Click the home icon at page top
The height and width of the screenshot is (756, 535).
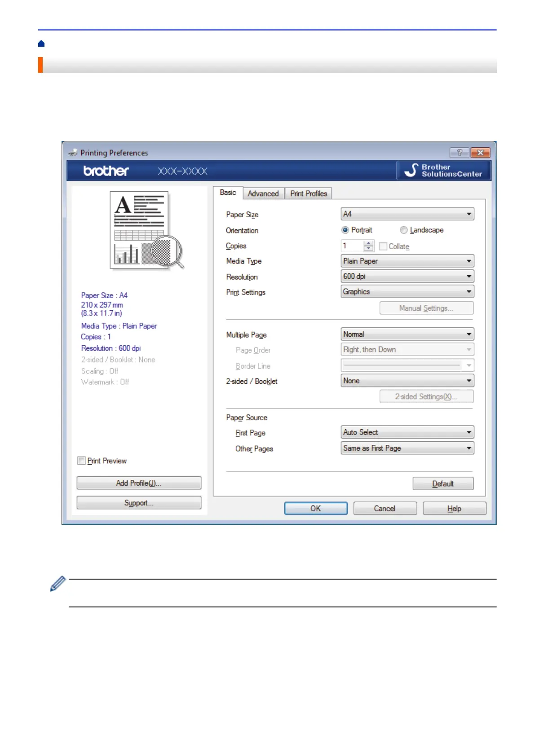pos(41,44)
